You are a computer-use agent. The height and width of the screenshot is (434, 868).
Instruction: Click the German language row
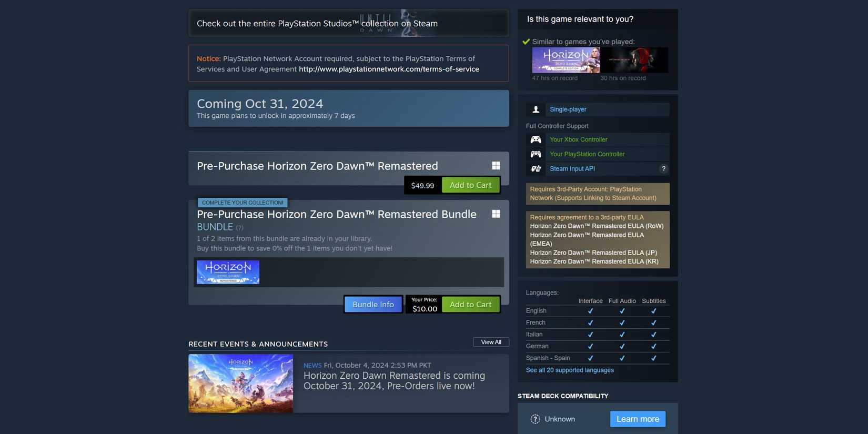point(598,346)
